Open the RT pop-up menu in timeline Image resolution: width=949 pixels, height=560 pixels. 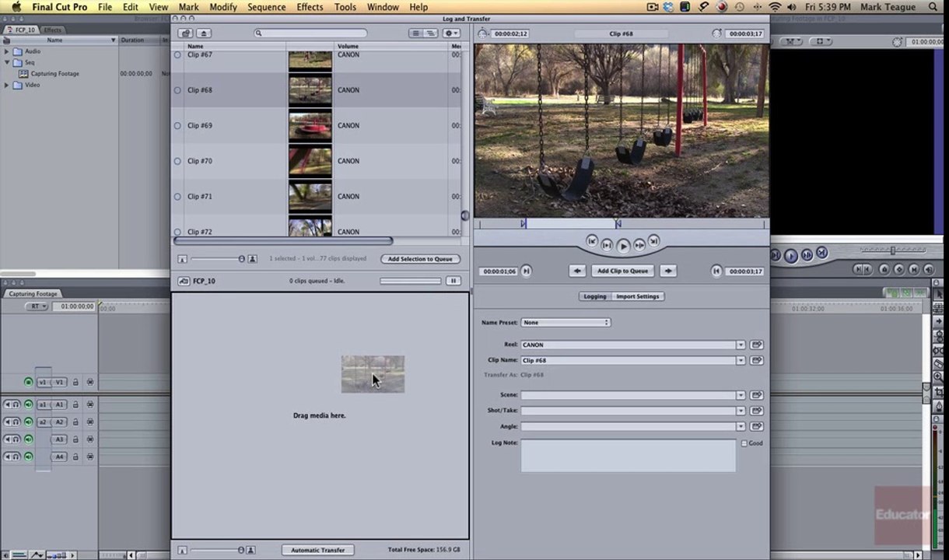pyautogui.click(x=36, y=306)
